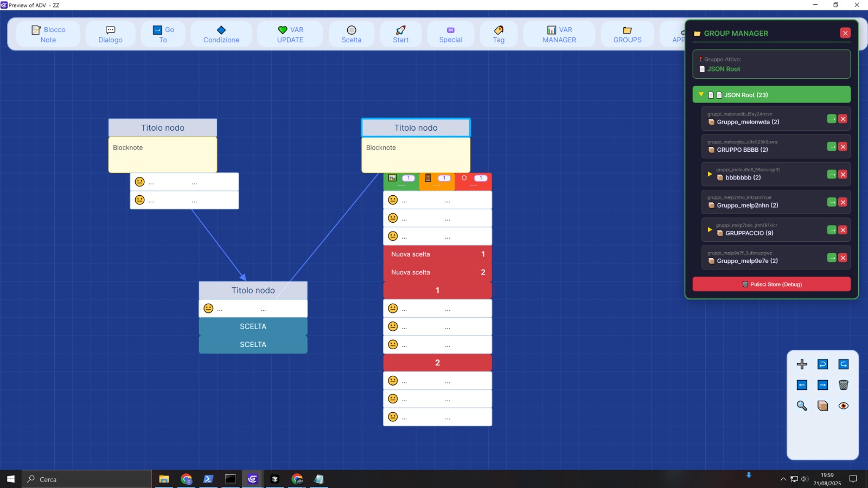This screenshot has height=488, width=868.
Task: Select the first 'Nuova scelta' choice row
Action: [437, 254]
